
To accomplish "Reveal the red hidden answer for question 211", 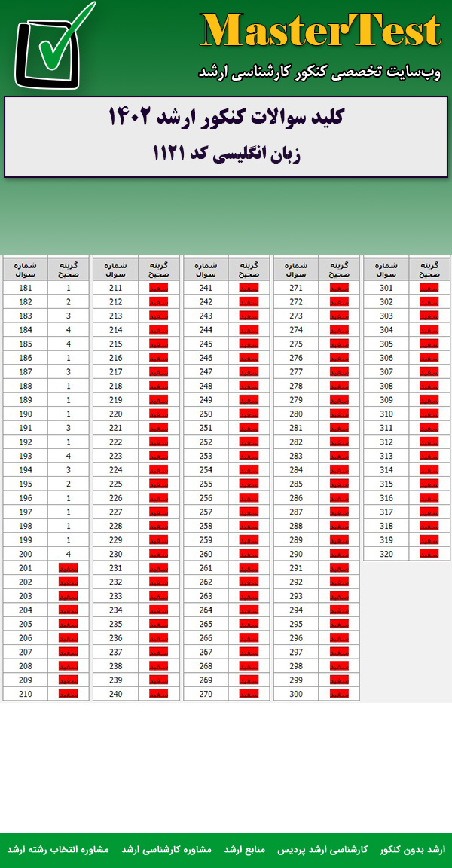I will pos(158,288).
